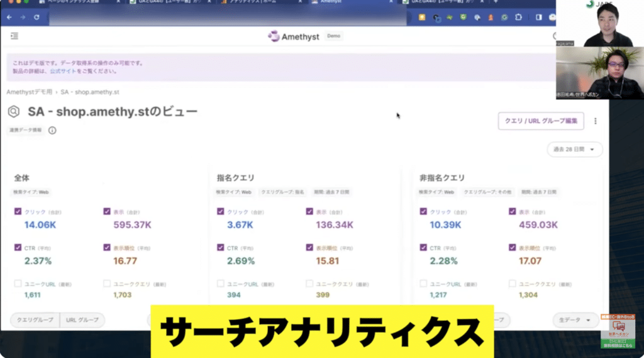Image resolution: width=644 pixels, height=358 pixels.
Task: Toggle 表示 checkbox in 指名クエリ panel
Action: [309, 212]
